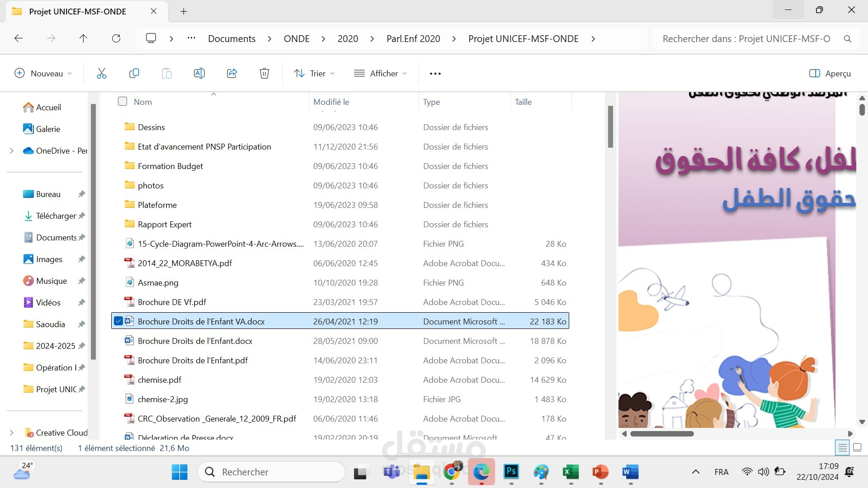Go up one folder level arrow
Screen dimensions: 868x488
click(x=83, y=38)
